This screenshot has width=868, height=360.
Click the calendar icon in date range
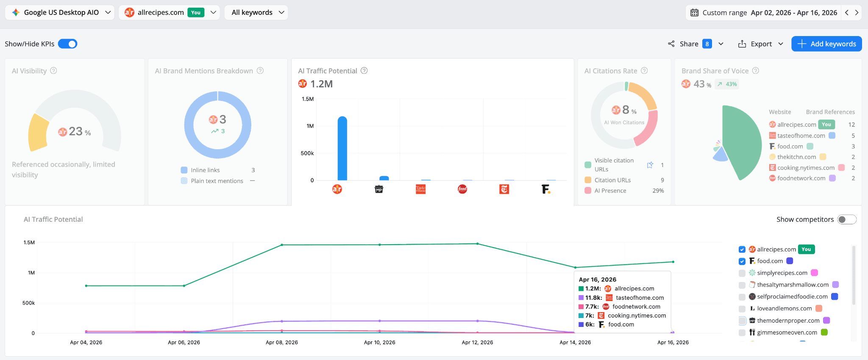[694, 13]
